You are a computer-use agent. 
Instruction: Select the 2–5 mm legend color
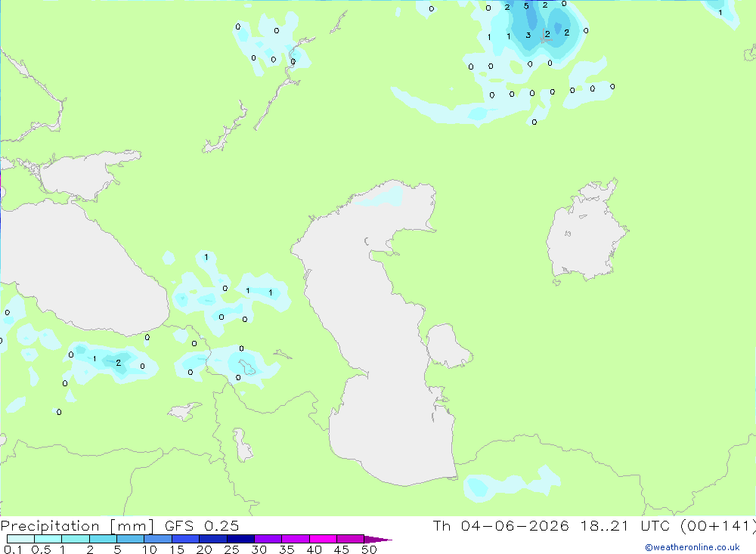(103, 539)
